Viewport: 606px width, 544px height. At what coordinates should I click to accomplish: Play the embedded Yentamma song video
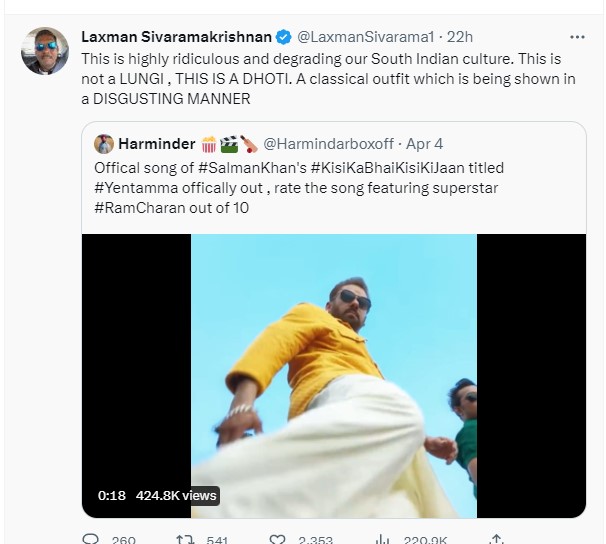[x=333, y=375]
